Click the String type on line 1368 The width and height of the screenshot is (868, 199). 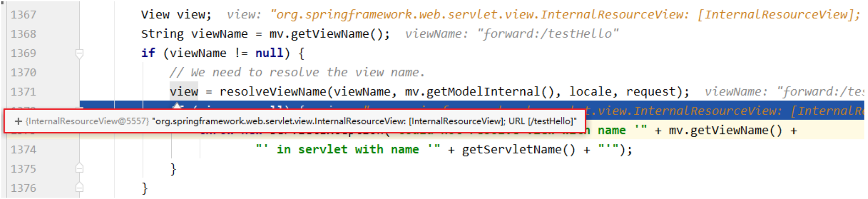click(x=162, y=34)
